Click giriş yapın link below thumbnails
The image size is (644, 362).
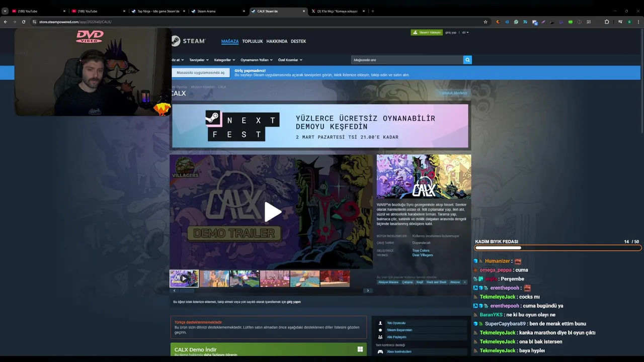click(x=294, y=302)
